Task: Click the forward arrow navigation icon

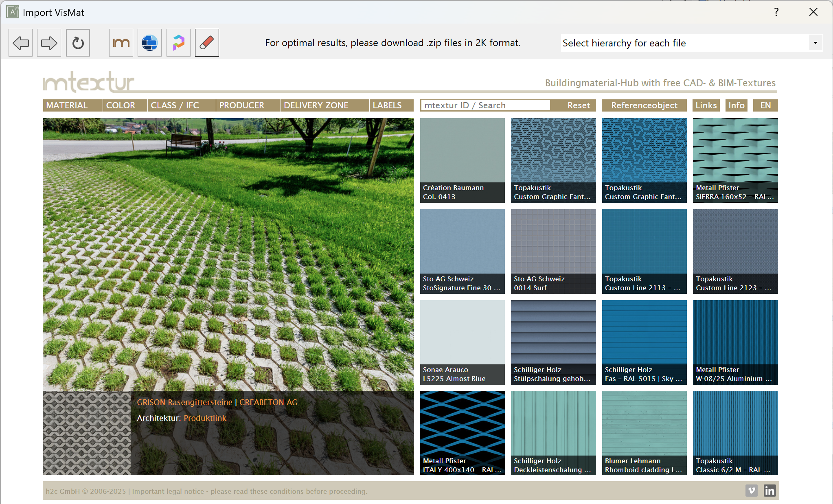Action: pyautogui.click(x=49, y=43)
